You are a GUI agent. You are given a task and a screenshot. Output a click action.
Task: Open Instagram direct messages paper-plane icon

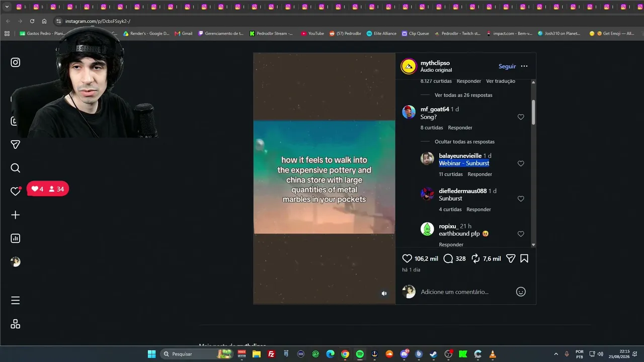coord(16,144)
